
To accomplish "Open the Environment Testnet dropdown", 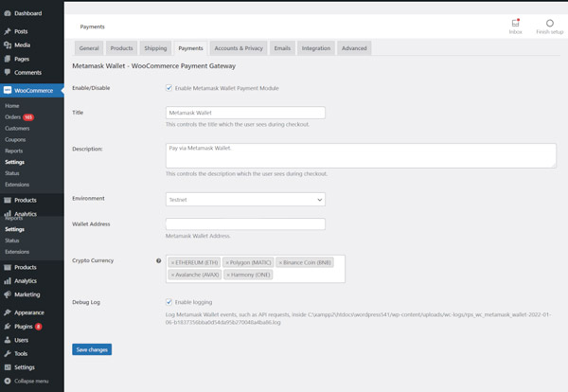I will point(245,199).
